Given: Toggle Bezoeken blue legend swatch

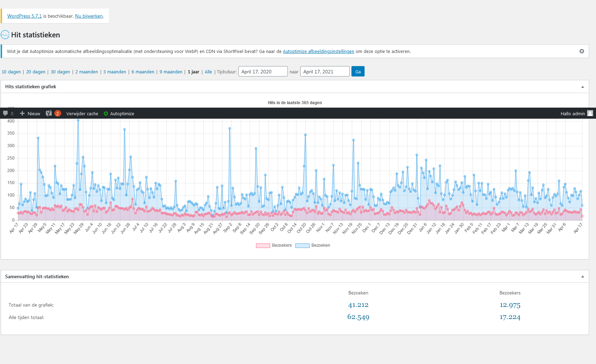Looking at the screenshot, I should (x=302, y=246).
